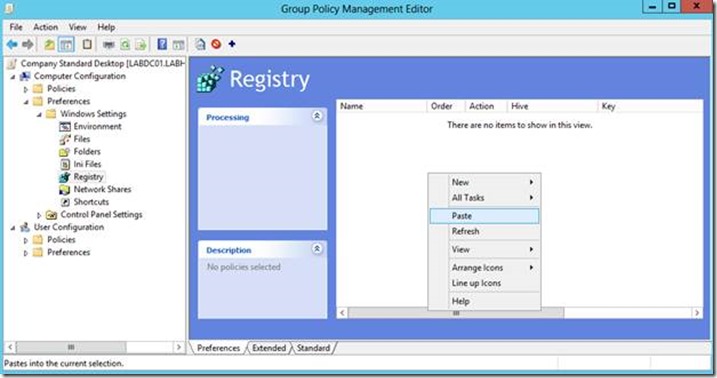Click the Computer Configuration icon

25,76
